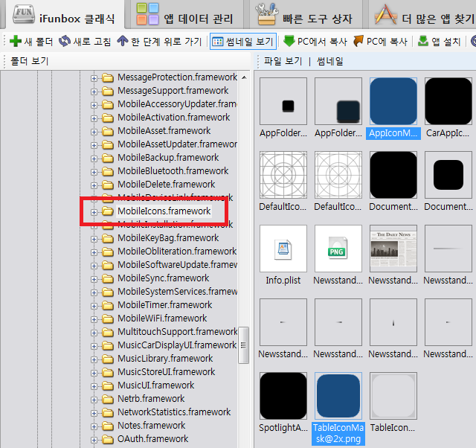
Task: Select the SpotlightA... black thumbnail
Action: [x=283, y=396]
